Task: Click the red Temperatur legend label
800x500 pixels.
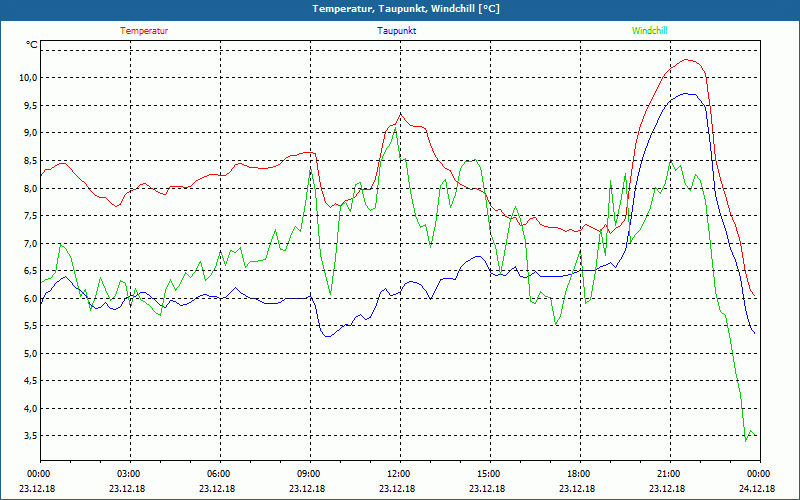Action: click(x=144, y=31)
